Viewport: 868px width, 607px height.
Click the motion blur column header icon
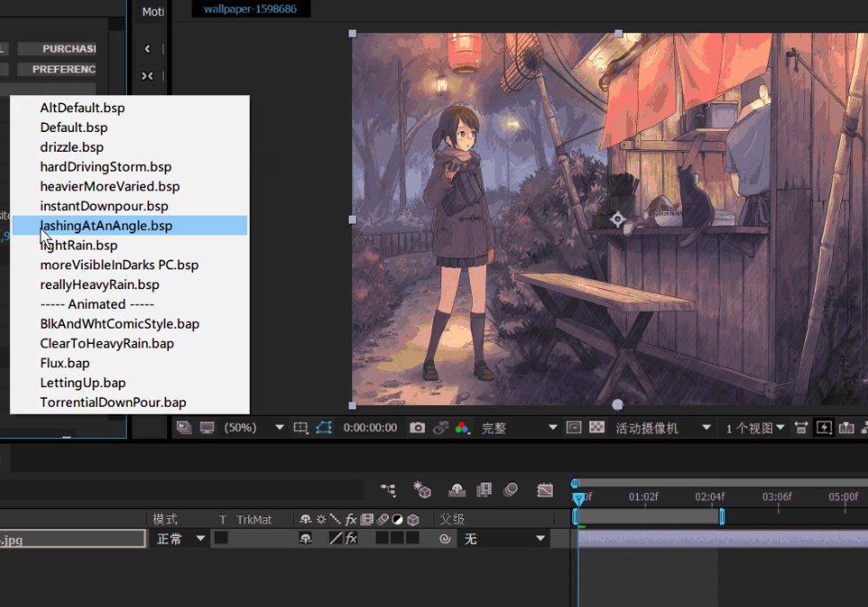tap(383, 520)
